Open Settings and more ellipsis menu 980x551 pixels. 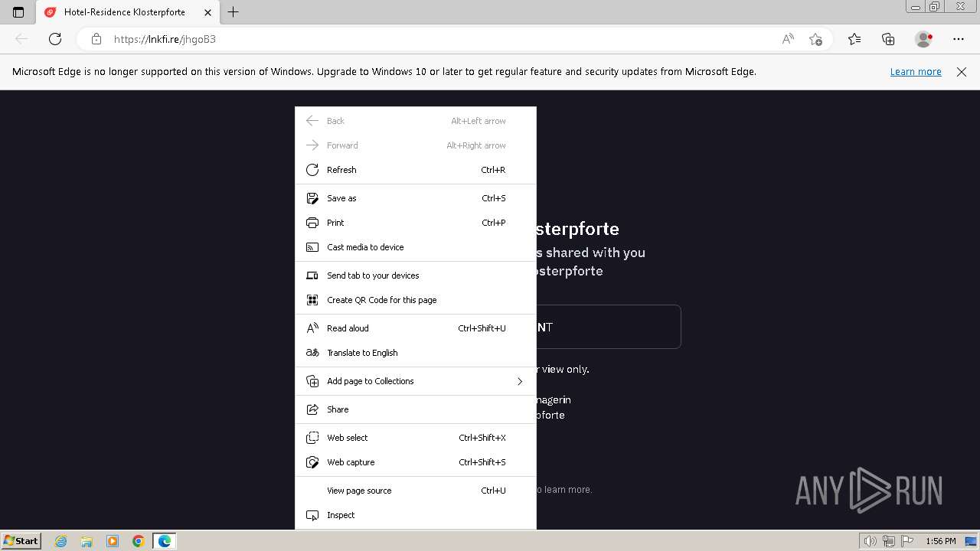(959, 39)
